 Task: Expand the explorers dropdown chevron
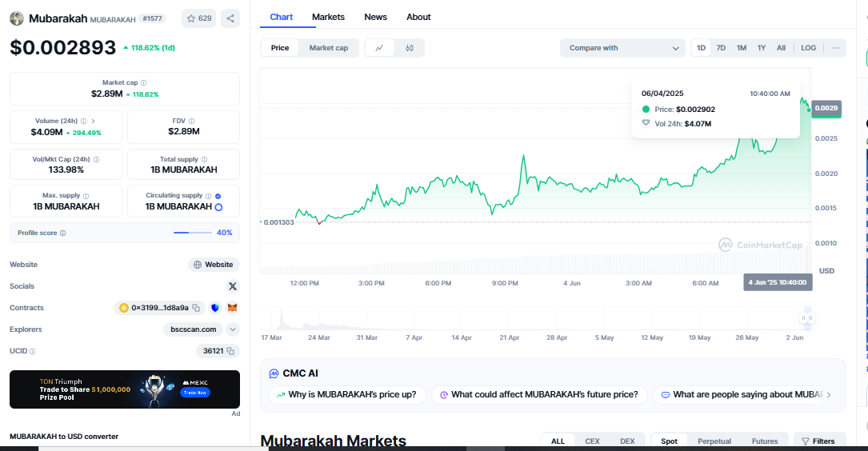tap(233, 329)
